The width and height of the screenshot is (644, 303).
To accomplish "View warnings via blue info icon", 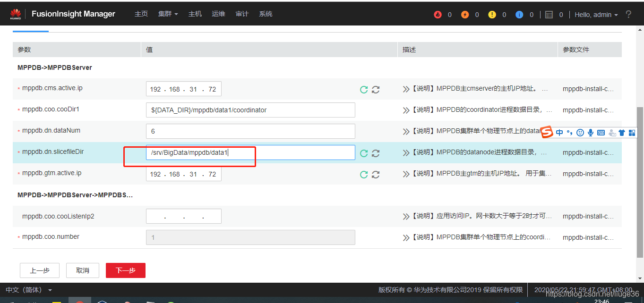I will pyautogui.click(x=519, y=14).
